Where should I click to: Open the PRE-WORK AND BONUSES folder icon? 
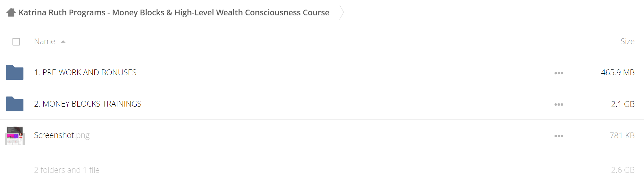click(x=15, y=72)
